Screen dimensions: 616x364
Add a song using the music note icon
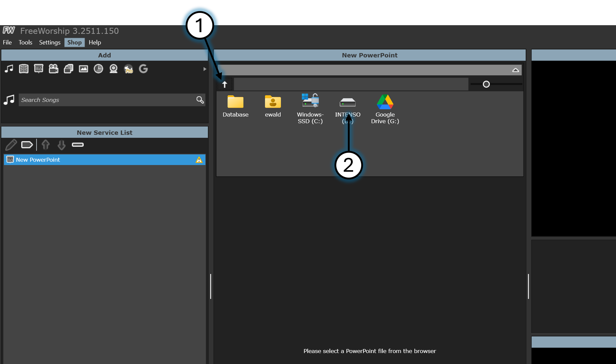[x=9, y=69]
